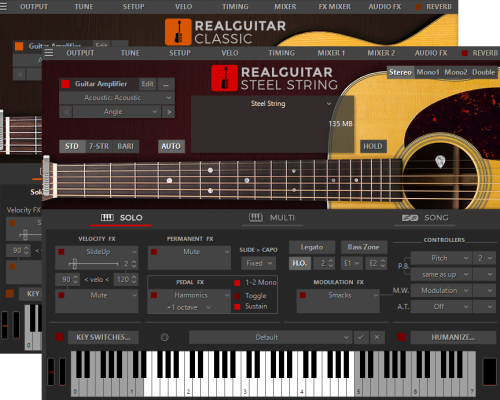Open the Steel String hamburger menu

(x=49, y=53)
